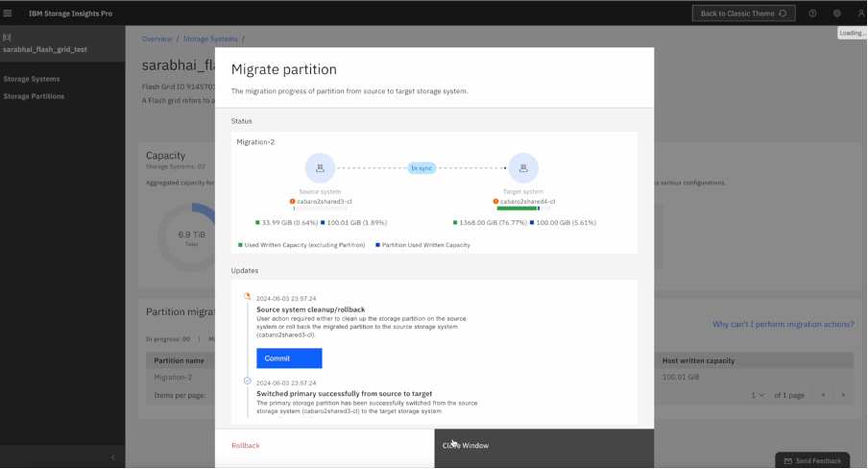Click the In sync status badge

[422, 168]
